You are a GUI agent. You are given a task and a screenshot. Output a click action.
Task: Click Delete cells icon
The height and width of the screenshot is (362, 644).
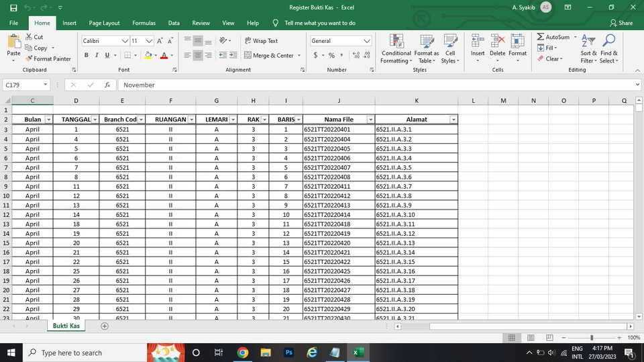(x=497, y=41)
